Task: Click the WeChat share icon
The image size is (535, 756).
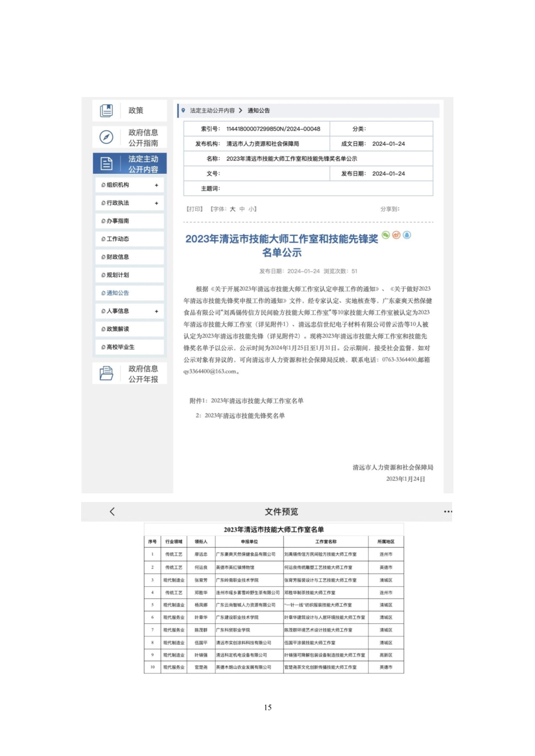Action: tap(386, 235)
